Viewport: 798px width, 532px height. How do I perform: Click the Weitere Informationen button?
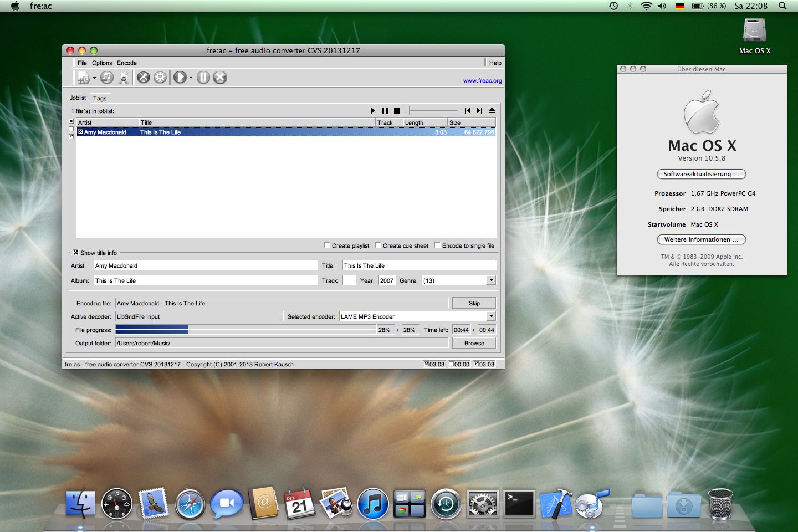coord(702,239)
